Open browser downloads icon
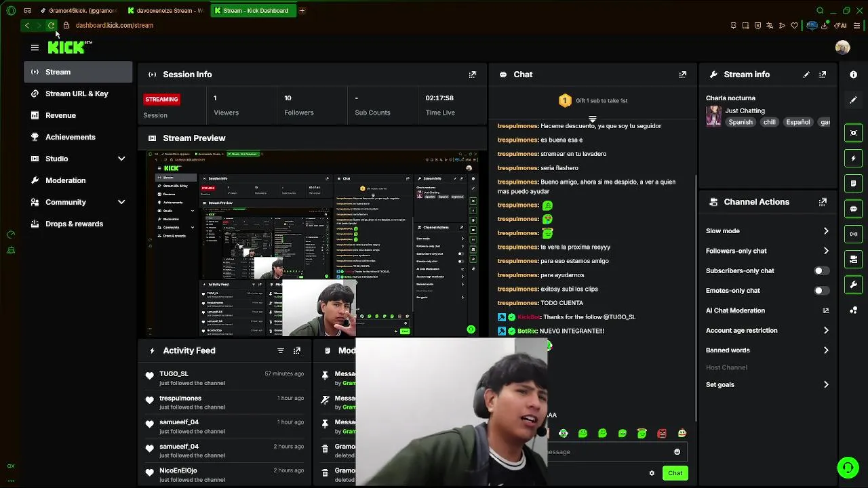 point(825,26)
